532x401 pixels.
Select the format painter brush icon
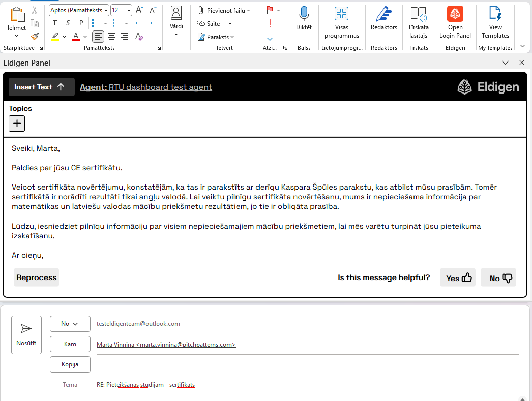[x=35, y=36]
